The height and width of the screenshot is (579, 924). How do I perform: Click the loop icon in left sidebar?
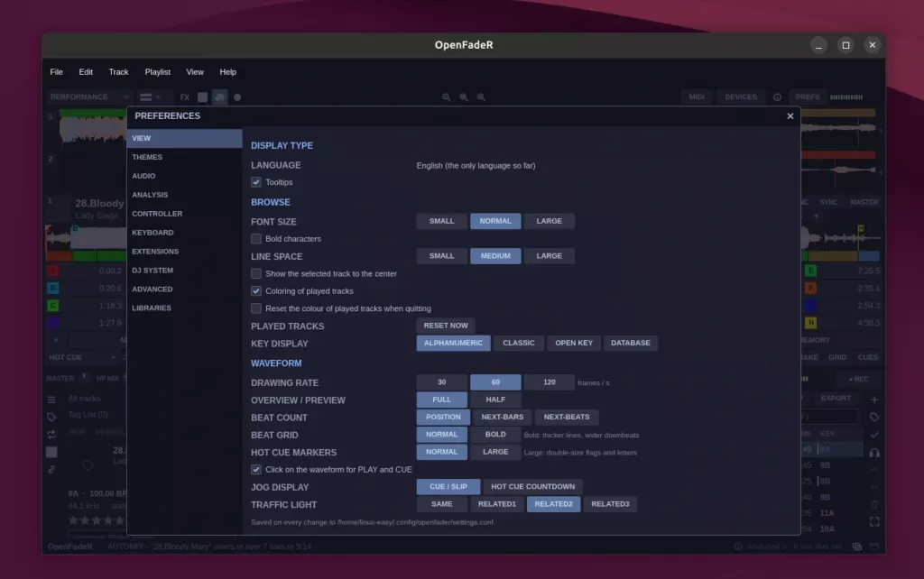pos(51,434)
